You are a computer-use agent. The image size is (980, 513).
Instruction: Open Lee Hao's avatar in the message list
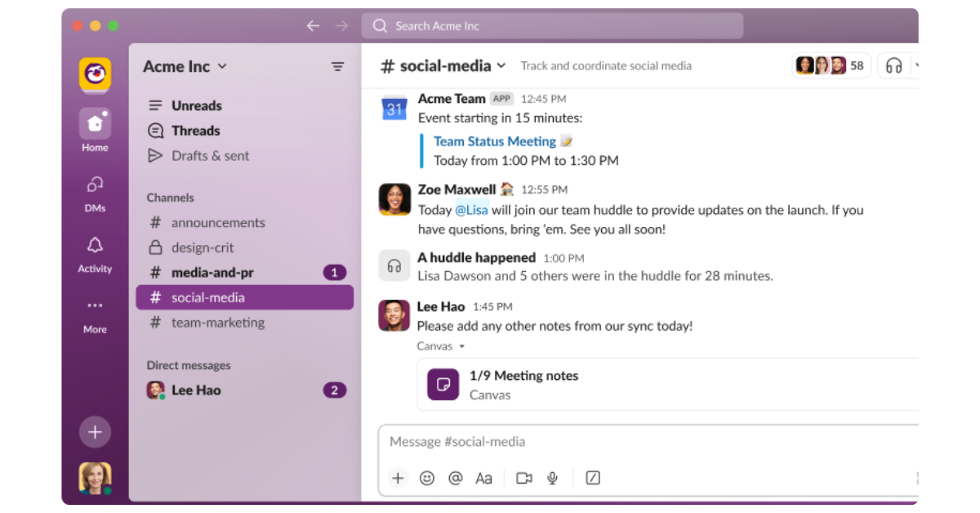394,315
